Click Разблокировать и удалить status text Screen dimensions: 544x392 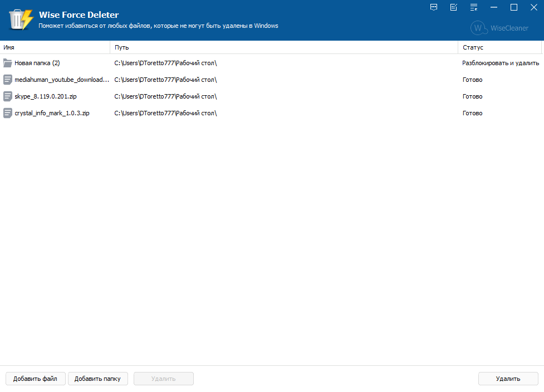[x=501, y=63]
